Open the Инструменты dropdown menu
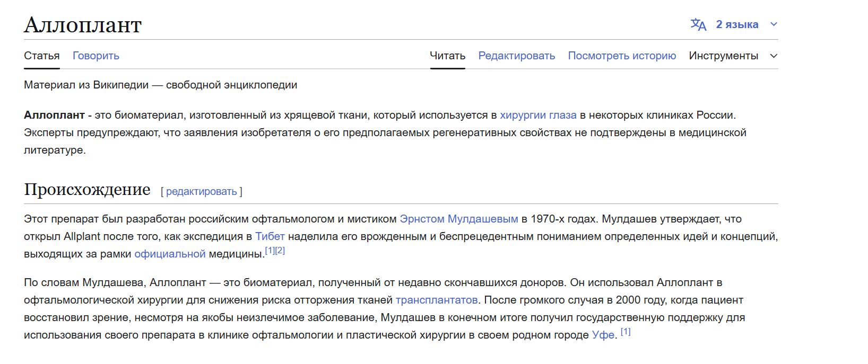The height and width of the screenshot is (364, 868). 723,56
